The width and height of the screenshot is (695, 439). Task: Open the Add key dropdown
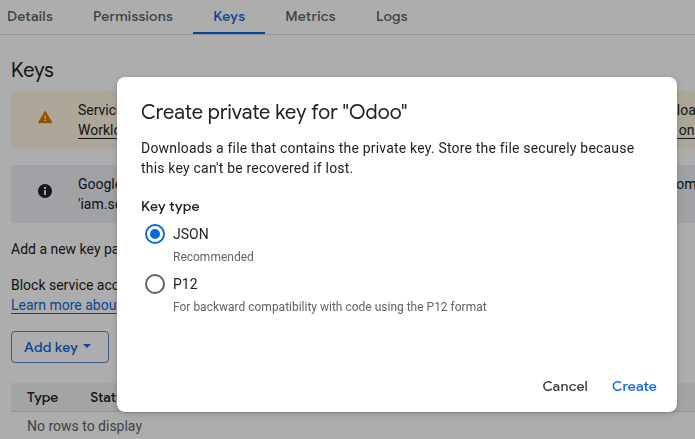pyautogui.click(x=59, y=347)
